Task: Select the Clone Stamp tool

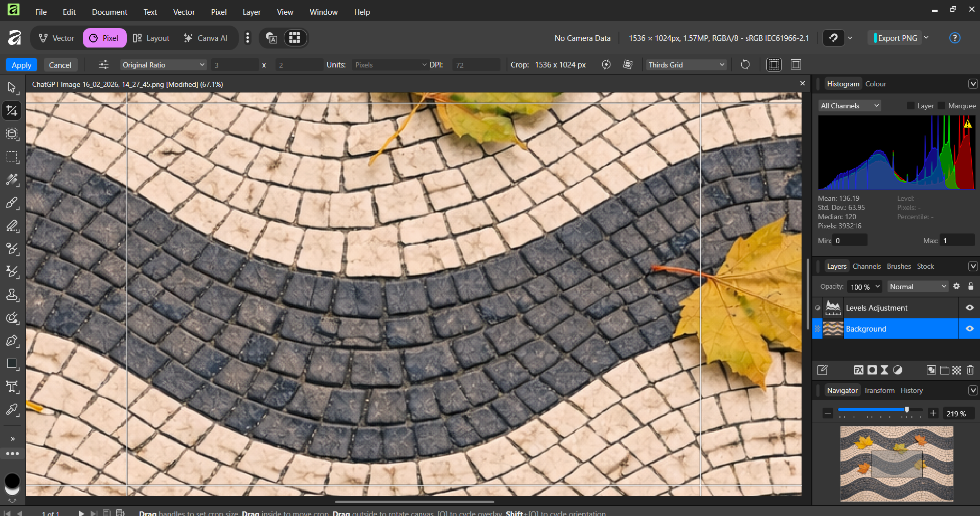Action: pyautogui.click(x=12, y=295)
